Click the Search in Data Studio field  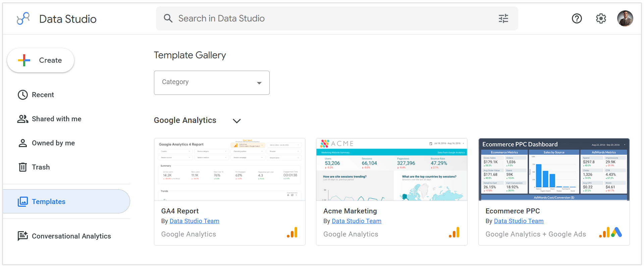pyautogui.click(x=337, y=18)
